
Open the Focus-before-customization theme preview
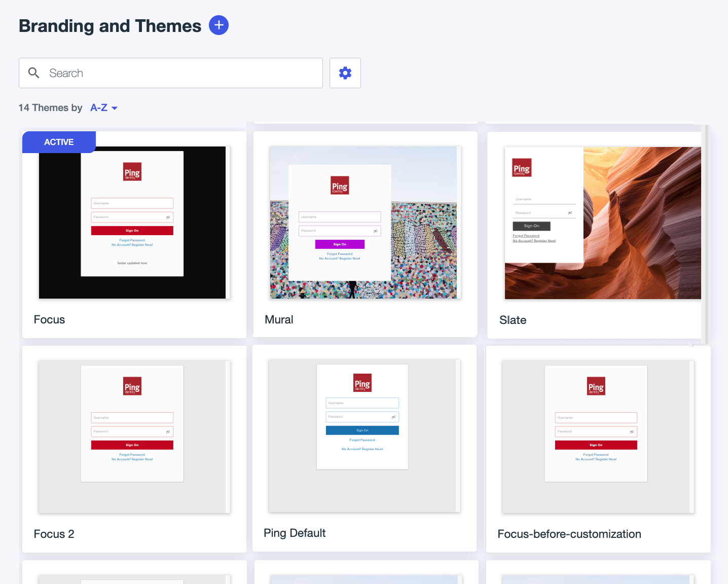point(596,436)
